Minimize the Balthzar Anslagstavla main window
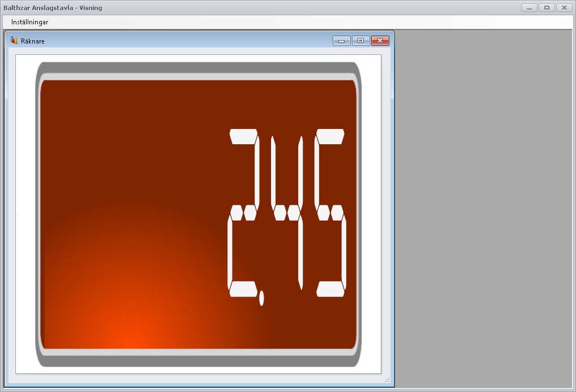This screenshot has width=576, height=392. tap(530, 8)
